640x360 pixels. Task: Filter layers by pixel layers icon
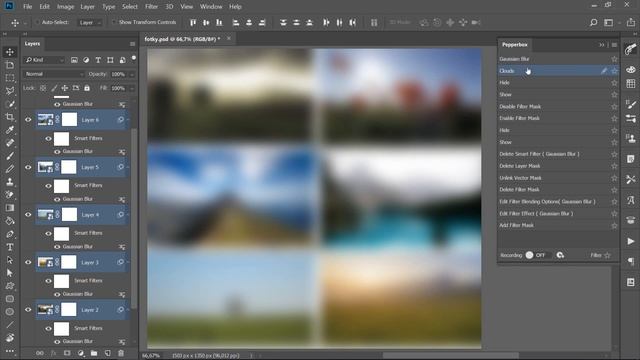click(x=74, y=60)
